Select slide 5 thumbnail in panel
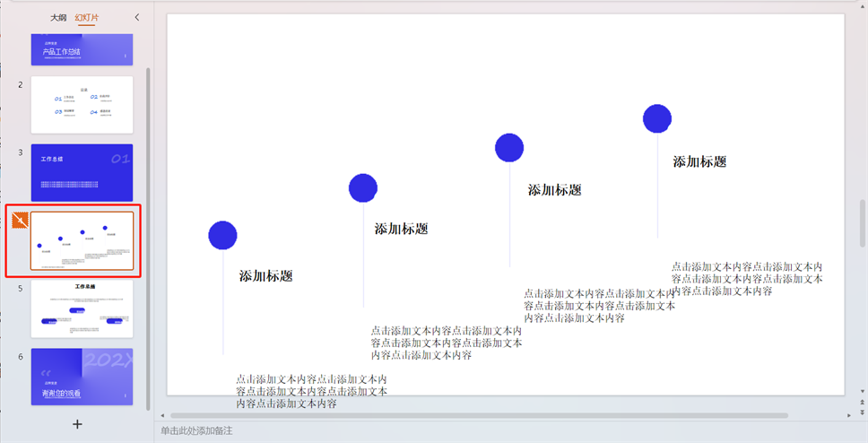868x443 pixels. [x=82, y=308]
